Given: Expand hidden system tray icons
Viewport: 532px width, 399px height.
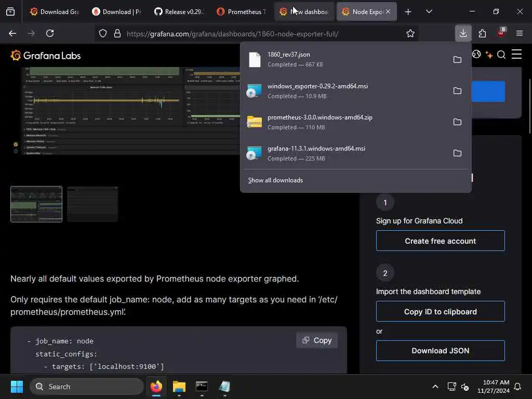Looking at the screenshot, I should [x=435, y=387].
